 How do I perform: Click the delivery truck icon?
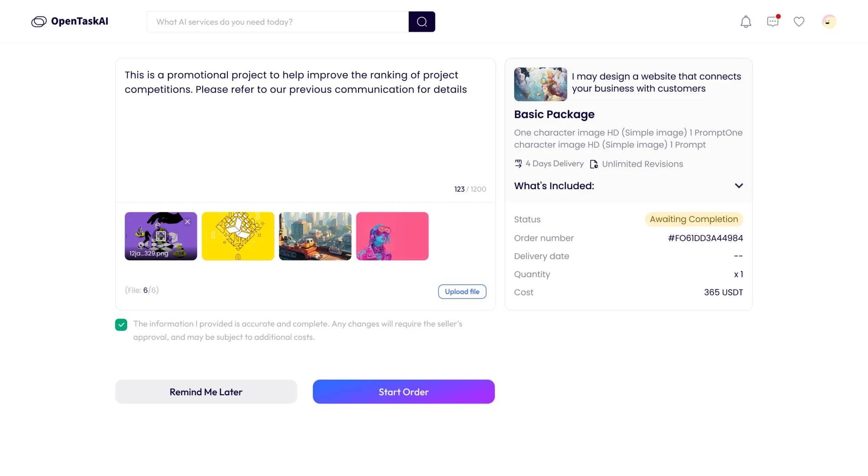tap(518, 164)
